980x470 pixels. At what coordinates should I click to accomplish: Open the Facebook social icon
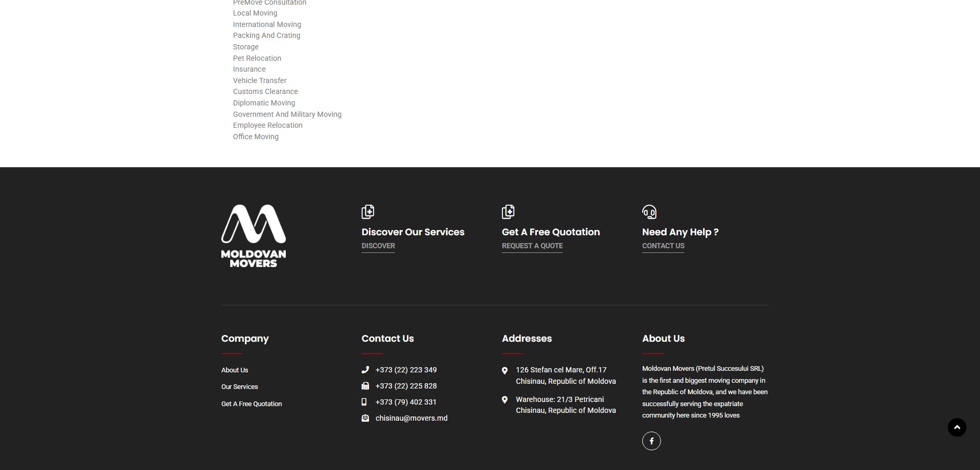(x=652, y=441)
